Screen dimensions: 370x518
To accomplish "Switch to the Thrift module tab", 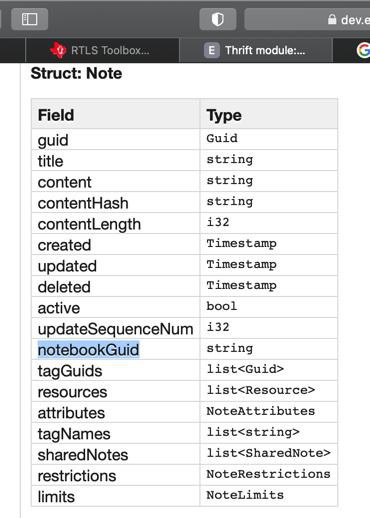I will coord(256,50).
